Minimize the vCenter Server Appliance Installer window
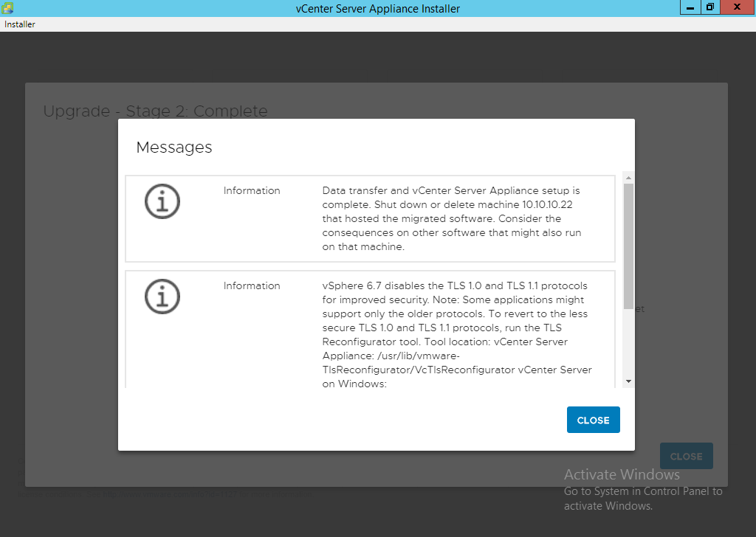Viewport: 756px width, 537px height. tap(690, 7)
